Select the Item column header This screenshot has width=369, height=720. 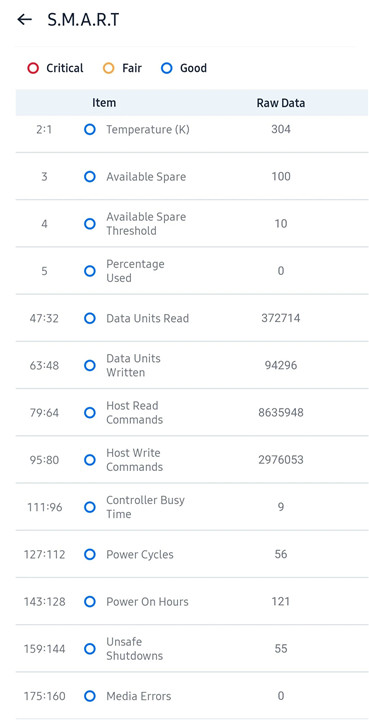pos(104,103)
